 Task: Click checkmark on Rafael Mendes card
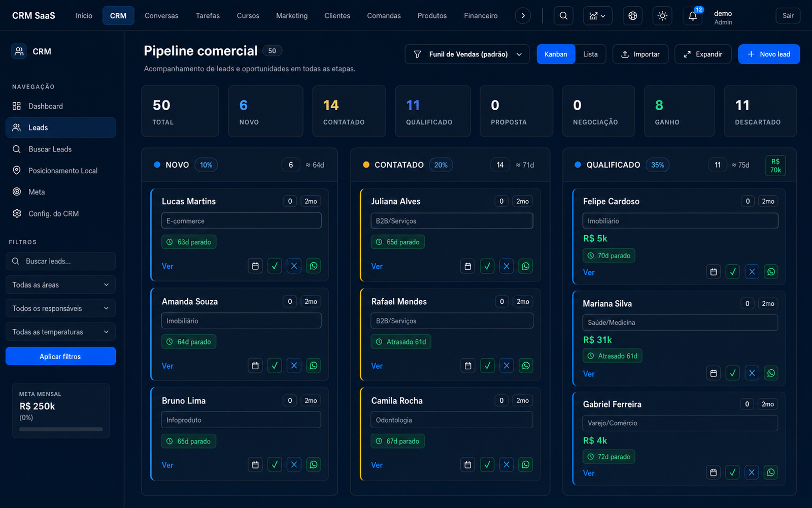pos(487,365)
